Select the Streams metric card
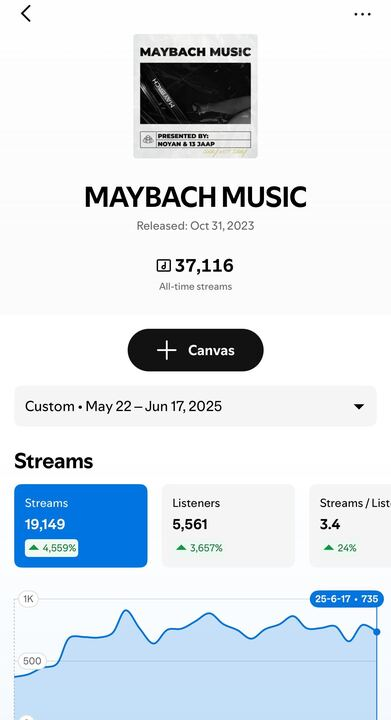391x720 pixels. pyautogui.click(x=81, y=526)
